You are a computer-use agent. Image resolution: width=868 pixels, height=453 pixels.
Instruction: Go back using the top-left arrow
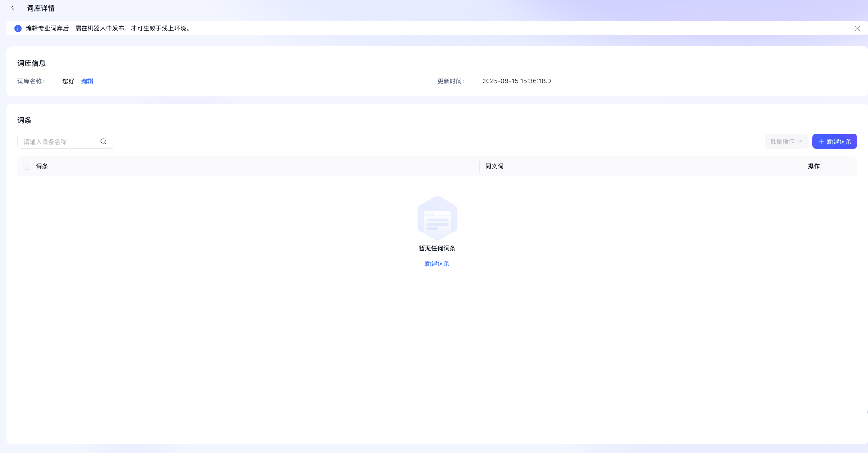coord(13,8)
